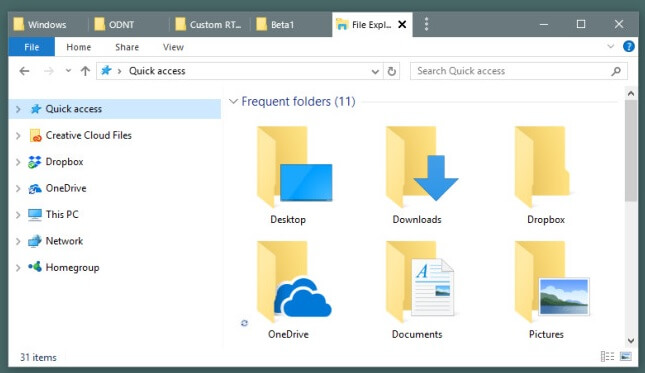Screen dimensions: 645x373
Task: Open the View ribbon tab
Action: tap(173, 47)
